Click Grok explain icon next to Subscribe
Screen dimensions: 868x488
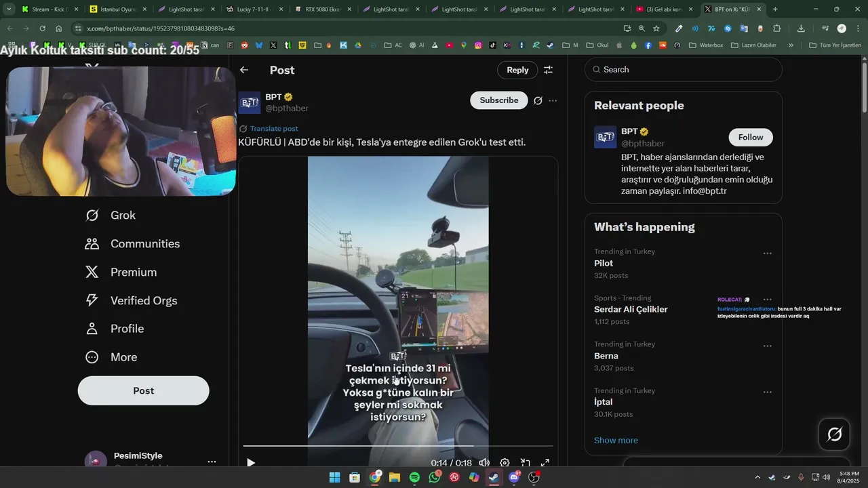coord(538,100)
